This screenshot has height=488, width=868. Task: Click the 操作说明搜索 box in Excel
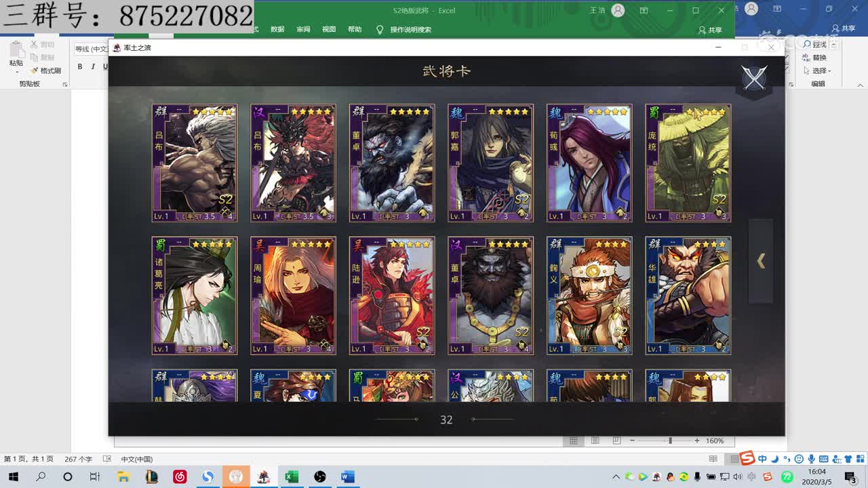tap(404, 29)
